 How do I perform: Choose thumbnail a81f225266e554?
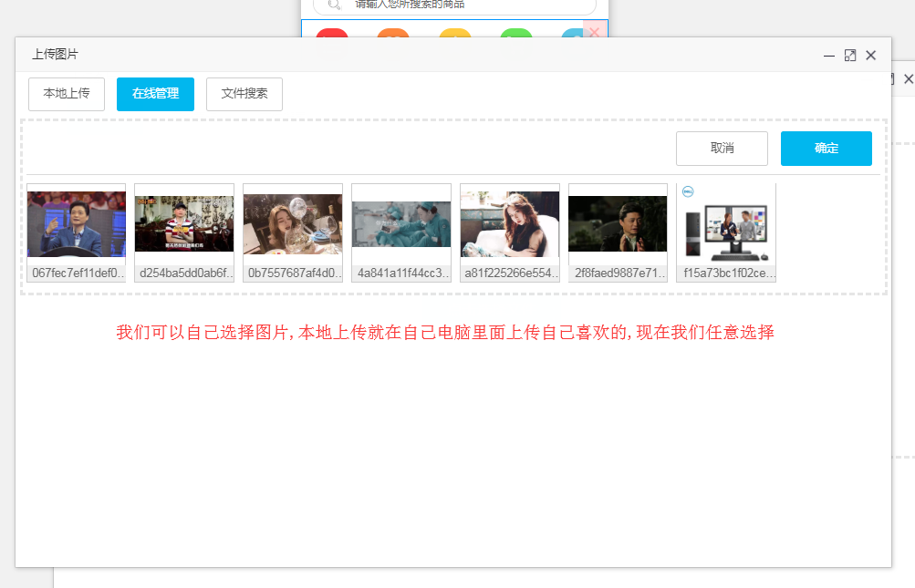pyautogui.click(x=510, y=224)
